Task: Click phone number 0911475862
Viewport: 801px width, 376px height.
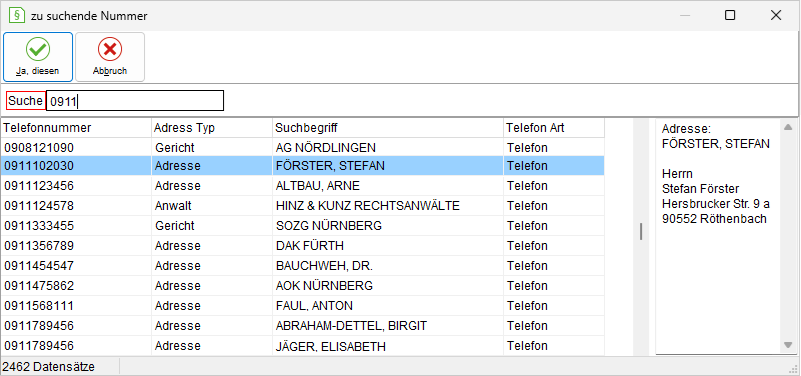Action: click(39, 286)
